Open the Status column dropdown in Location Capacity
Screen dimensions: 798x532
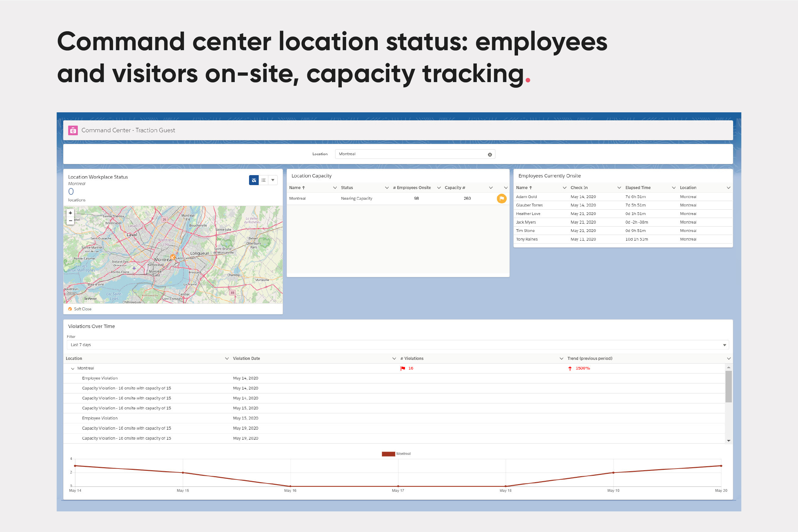387,187
